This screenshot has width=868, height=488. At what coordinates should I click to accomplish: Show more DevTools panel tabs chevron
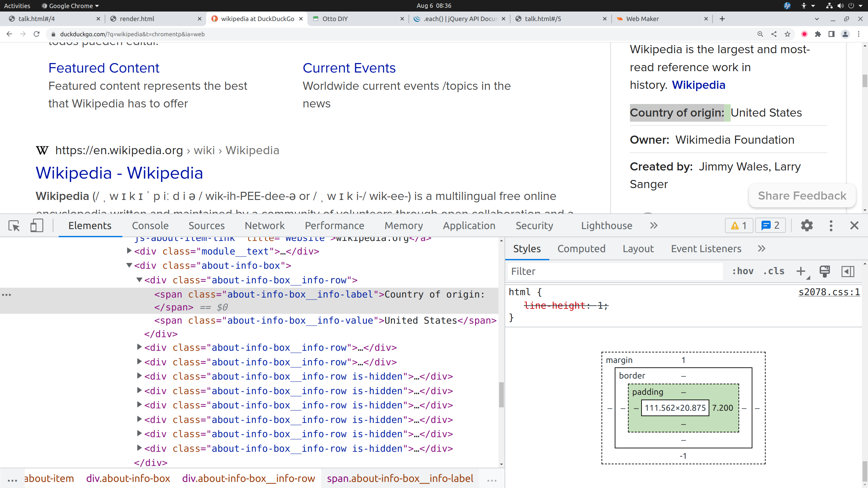[x=654, y=226]
